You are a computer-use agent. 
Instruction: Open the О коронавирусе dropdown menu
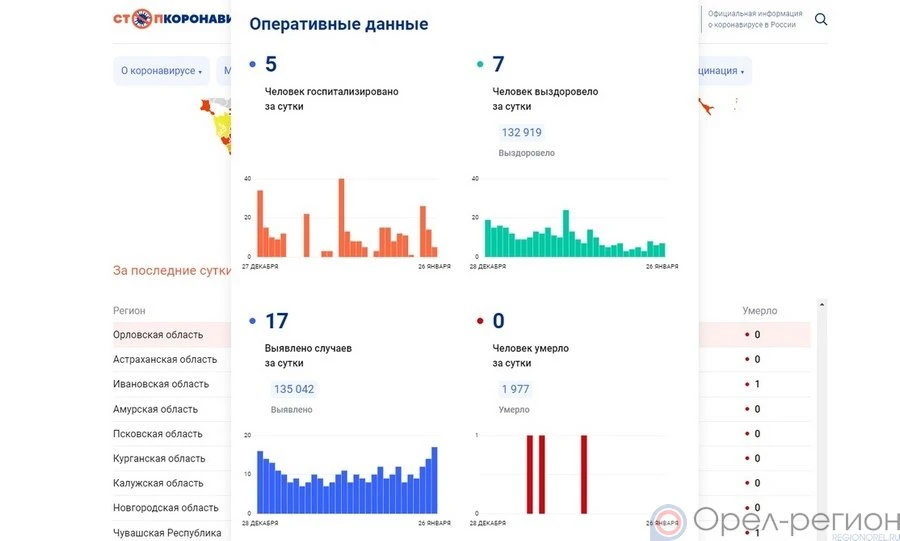click(x=161, y=71)
